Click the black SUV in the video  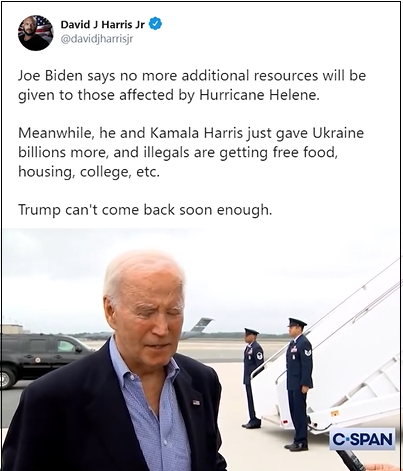(42, 359)
